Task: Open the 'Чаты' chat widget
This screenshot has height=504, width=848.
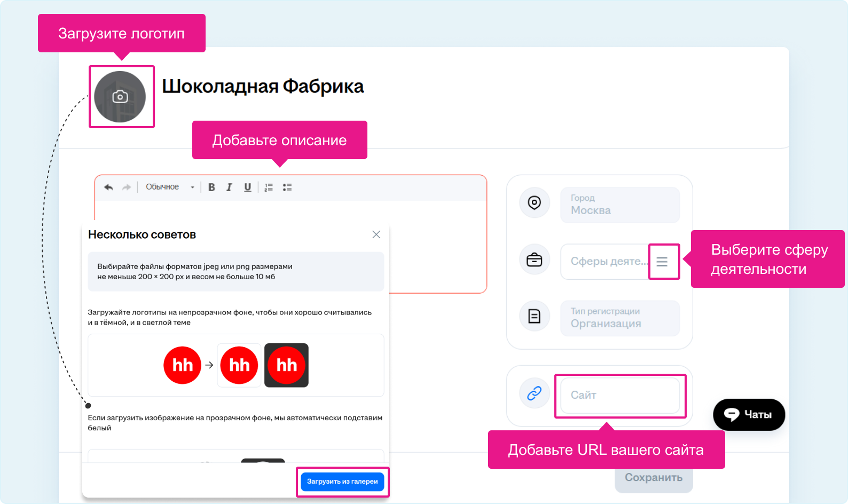Action: pyautogui.click(x=749, y=414)
